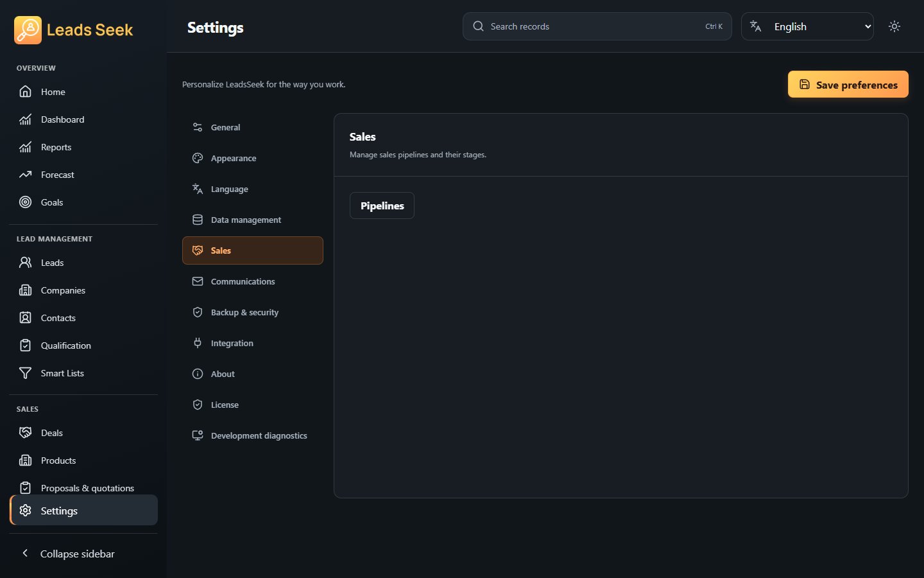
Task: Select the Forecast trend icon
Action: [25, 175]
